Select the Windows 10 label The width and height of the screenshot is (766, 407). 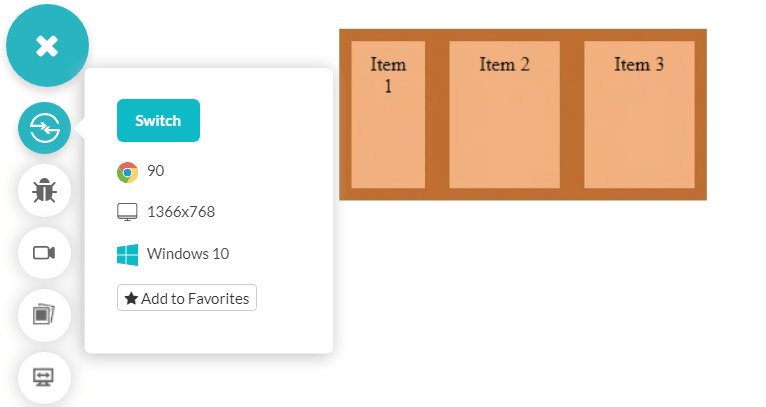[188, 254]
